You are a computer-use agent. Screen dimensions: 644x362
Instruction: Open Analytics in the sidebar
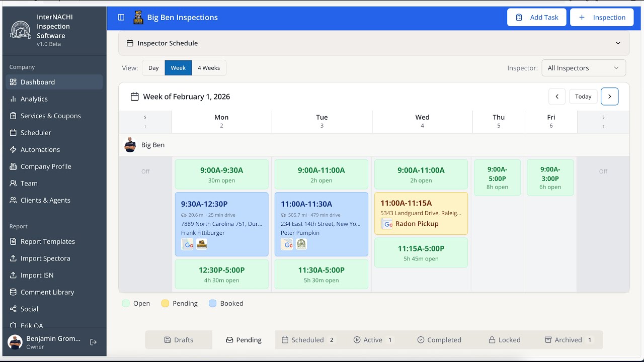pyautogui.click(x=54, y=99)
